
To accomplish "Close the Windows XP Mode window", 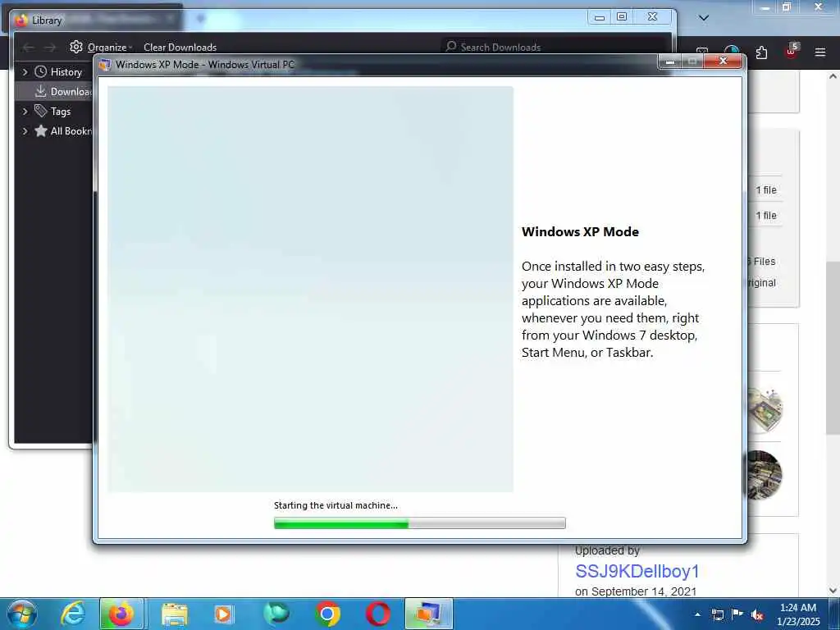I will pos(724,62).
